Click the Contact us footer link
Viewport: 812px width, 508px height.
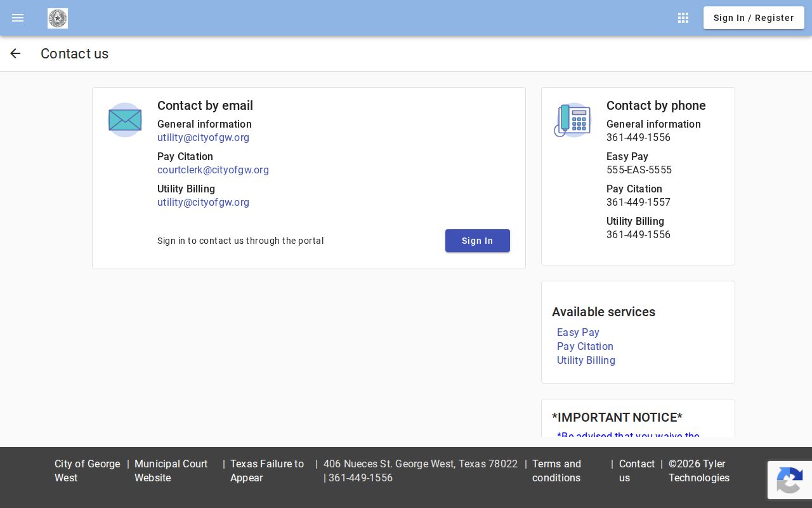(x=637, y=471)
